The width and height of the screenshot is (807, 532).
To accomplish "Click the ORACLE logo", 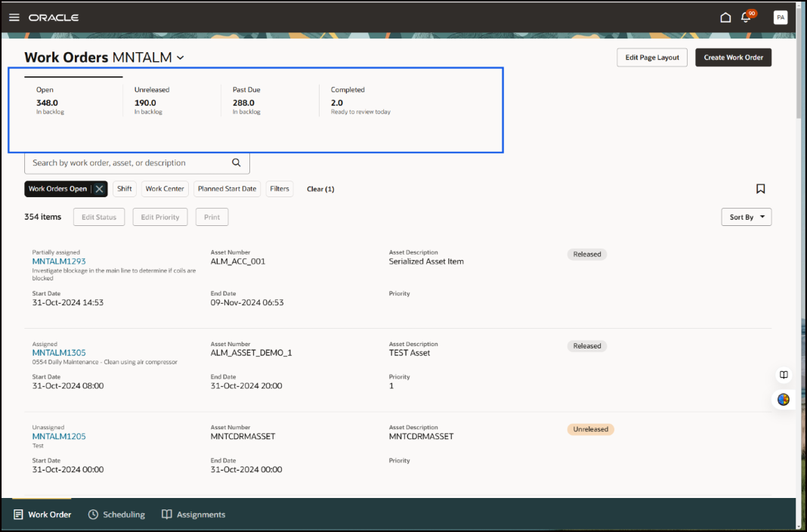I will click(x=54, y=17).
